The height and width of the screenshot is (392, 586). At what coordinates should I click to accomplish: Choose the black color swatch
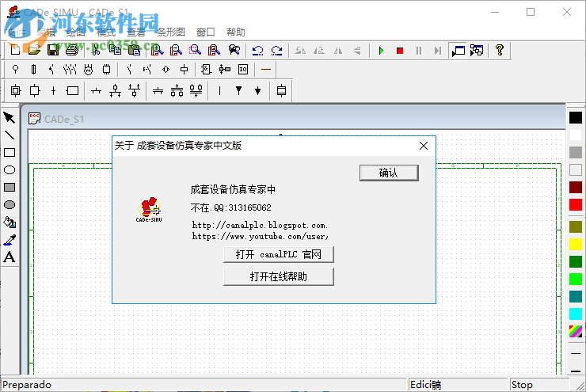click(576, 118)
